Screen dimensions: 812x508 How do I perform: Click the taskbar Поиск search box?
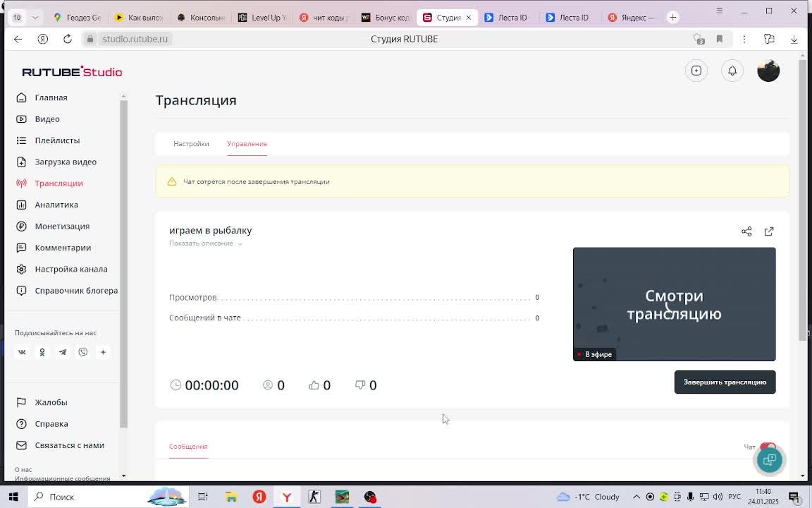pos(107,497)
